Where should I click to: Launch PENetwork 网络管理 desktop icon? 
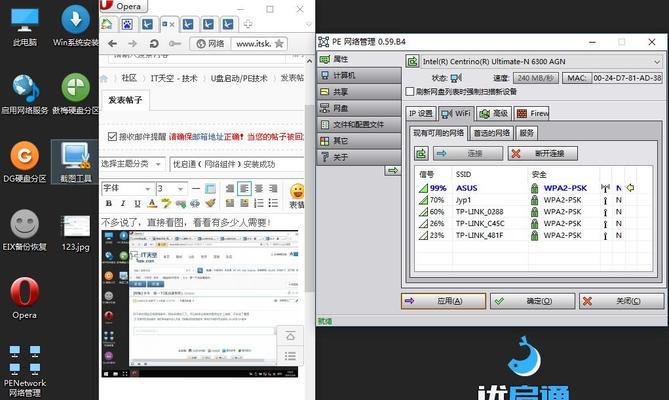[24, 371]
